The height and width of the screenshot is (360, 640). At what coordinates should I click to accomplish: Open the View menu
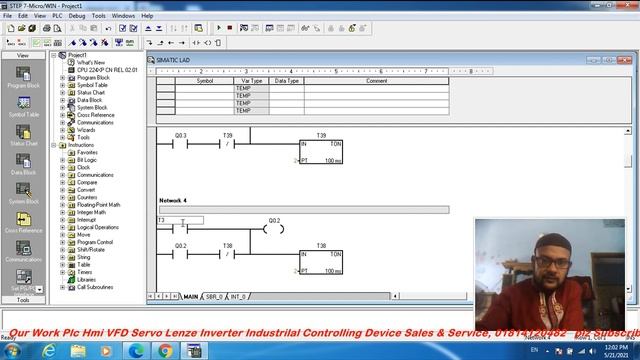click(x=40, y=16)
